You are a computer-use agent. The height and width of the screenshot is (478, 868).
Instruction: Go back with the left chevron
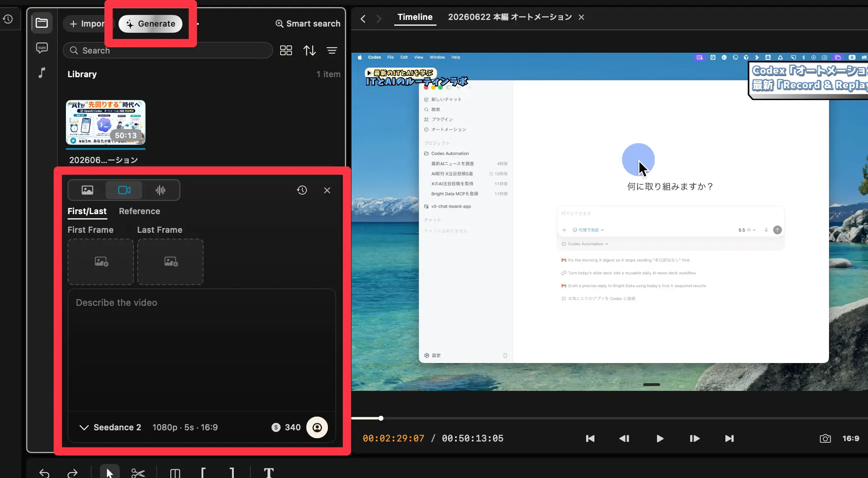363,19
